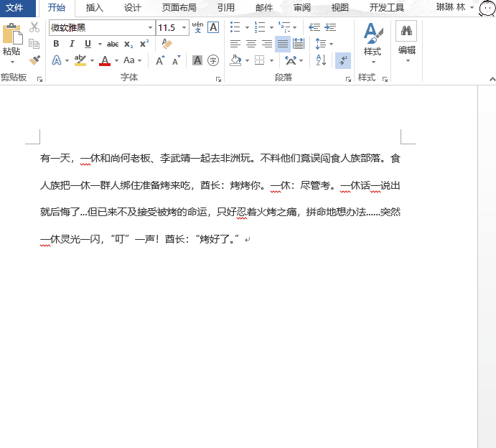Viewport: 496px width, 448px height.
Task: Click the Enclose Characters circled icon
Action: 213,60
